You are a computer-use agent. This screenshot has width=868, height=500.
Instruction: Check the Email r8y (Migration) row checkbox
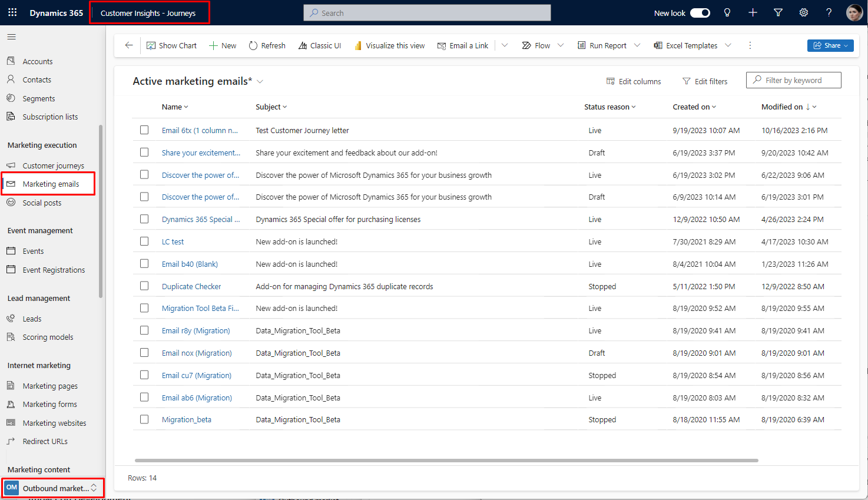(x=144, y=330)
